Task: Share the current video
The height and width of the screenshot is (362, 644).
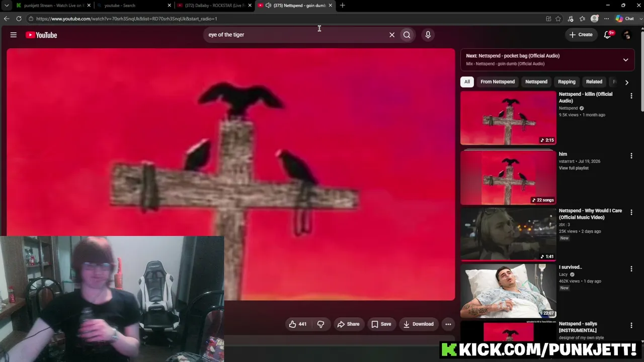Action: (348, 324)
